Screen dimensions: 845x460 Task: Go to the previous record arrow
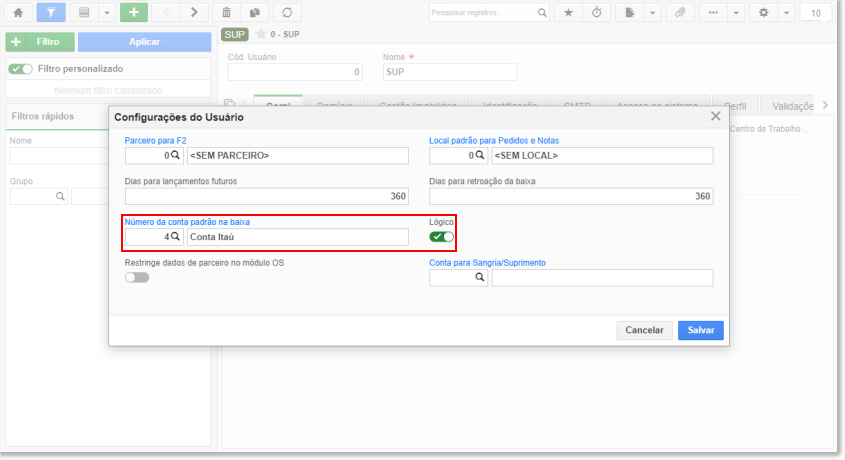pyautogui.click(x=167, y=12)
